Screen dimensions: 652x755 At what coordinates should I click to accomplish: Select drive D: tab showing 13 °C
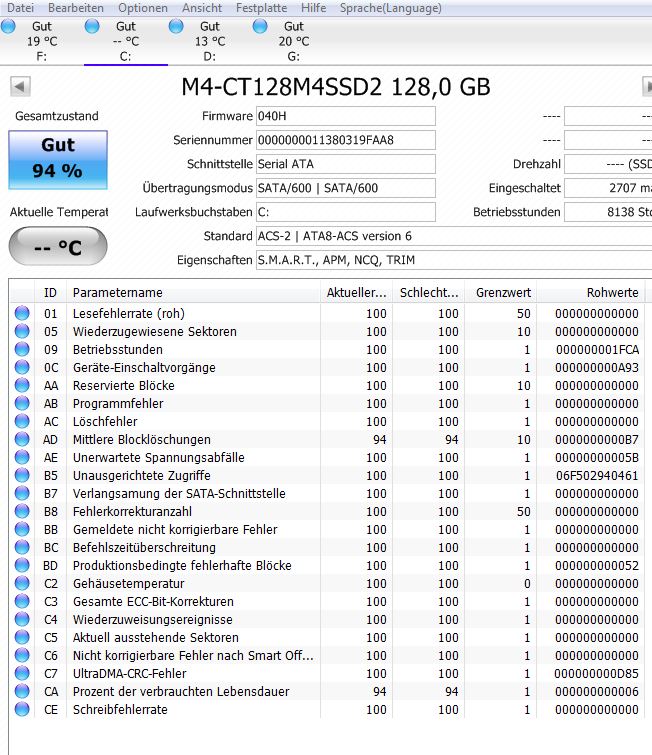pyautogui.click(x=209, y=41)
